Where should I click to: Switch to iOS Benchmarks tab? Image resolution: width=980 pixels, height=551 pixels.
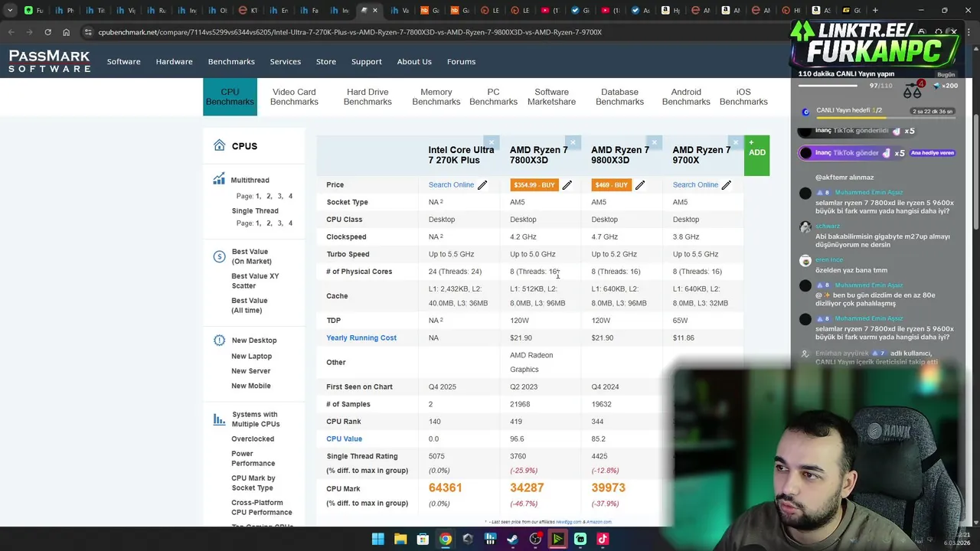point(743,96)
